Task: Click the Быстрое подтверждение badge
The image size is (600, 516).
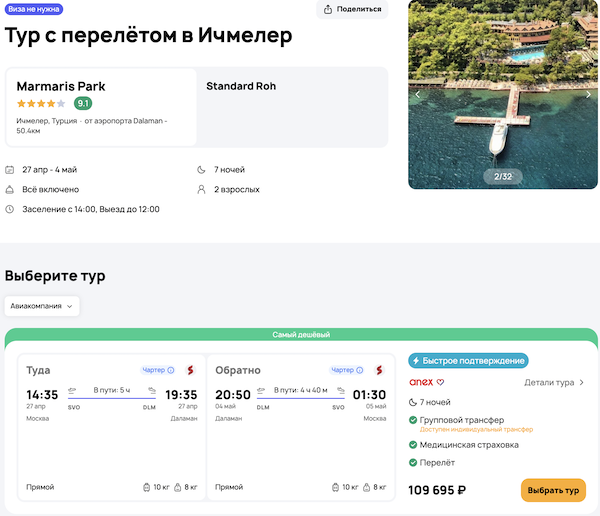Action: (x=468, y=361)
